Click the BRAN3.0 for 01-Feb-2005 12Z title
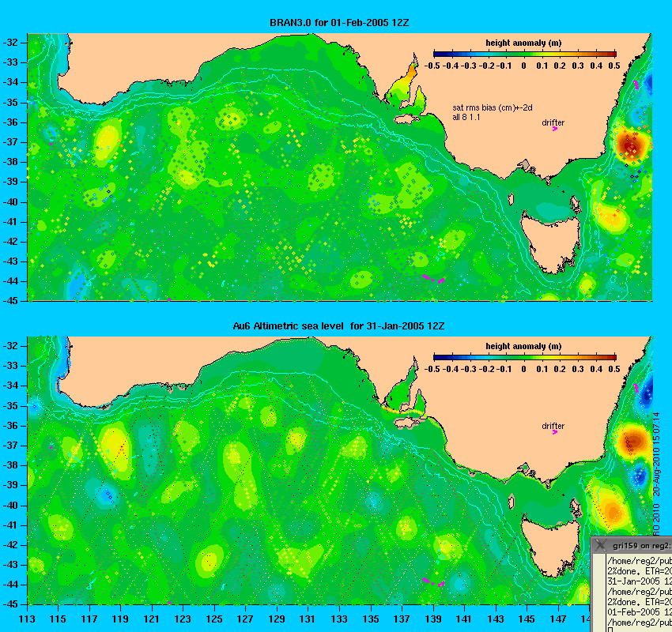This screenshot has width=672, height=632. click(339, 23)
